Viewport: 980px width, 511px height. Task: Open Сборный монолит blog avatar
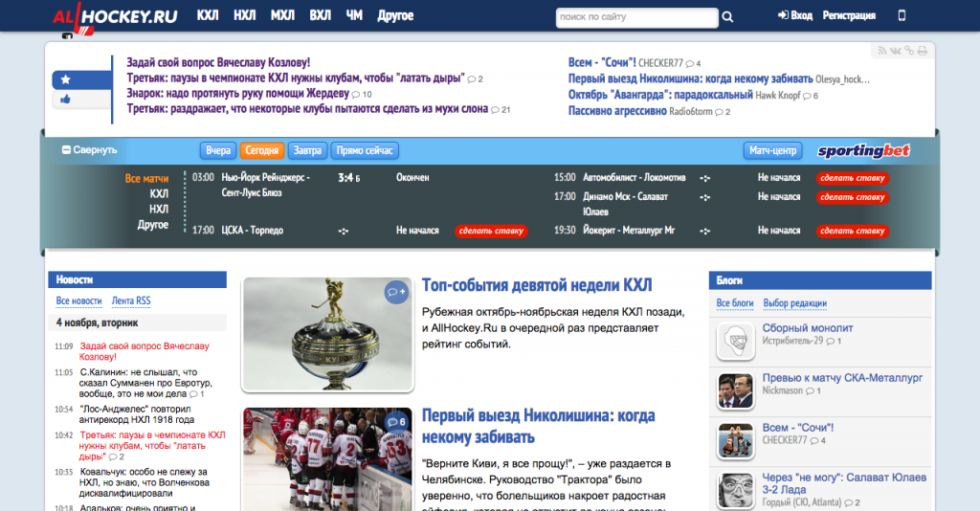(x=736, y=341)
